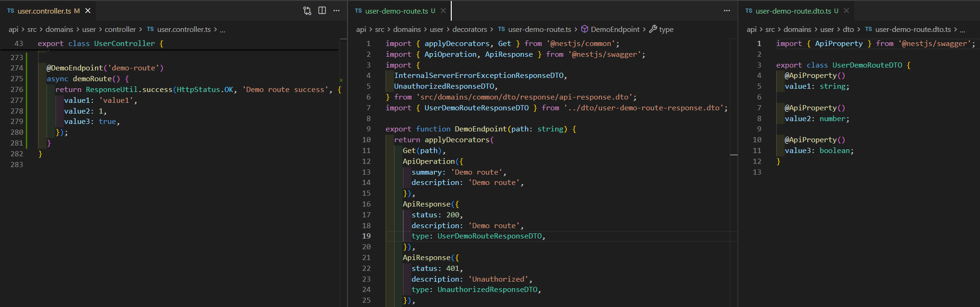Jump to sticky 'export class UserController' header
This screenshot has width=980, height=307.
pyautogui.click(x=100, y=44)
